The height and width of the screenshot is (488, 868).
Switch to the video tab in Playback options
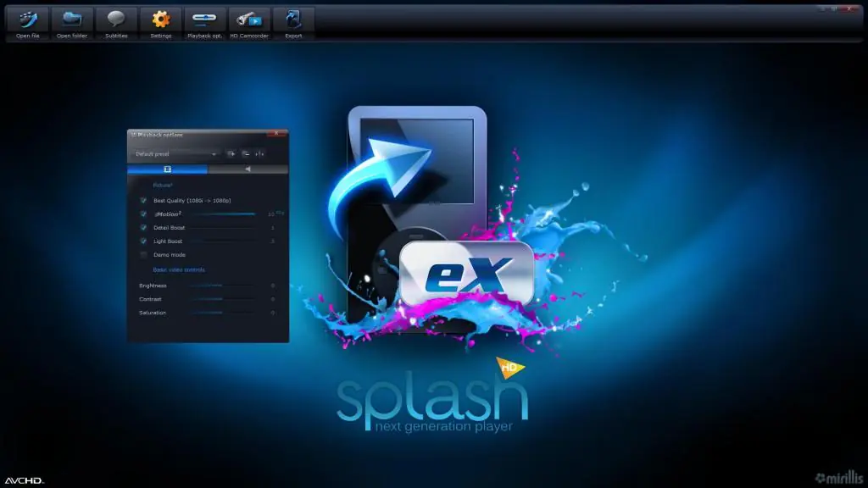coord(167,169)
